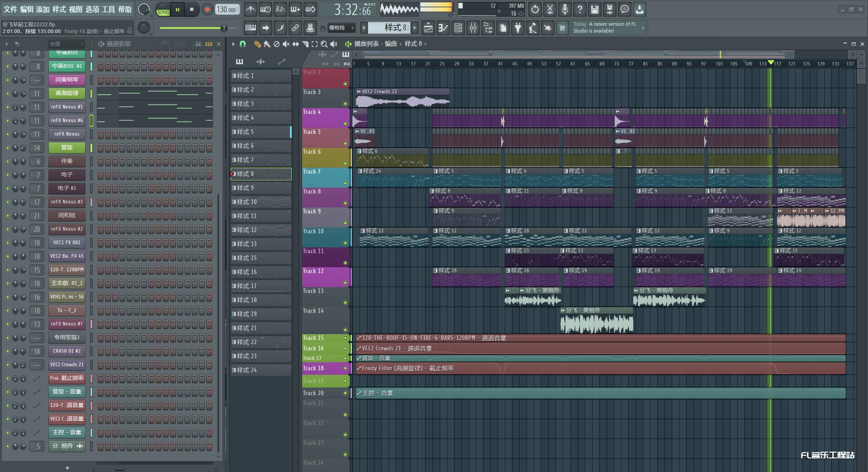Toggle loop recording icon

310,9
